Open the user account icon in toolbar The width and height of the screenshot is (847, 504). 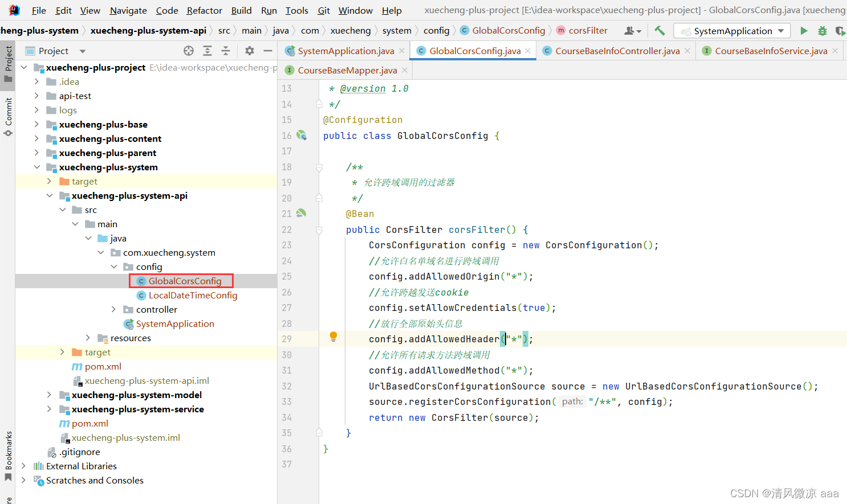pos(633,31)
